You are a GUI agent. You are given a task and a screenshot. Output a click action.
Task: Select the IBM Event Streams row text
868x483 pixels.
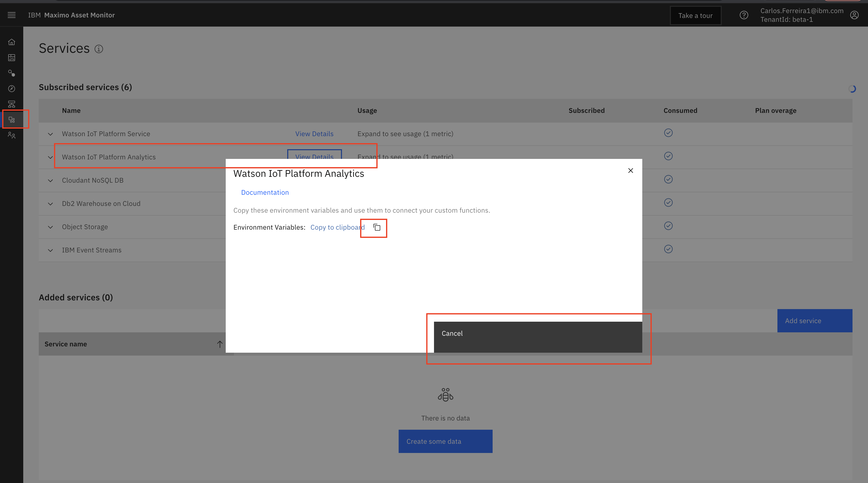[92, 250]
